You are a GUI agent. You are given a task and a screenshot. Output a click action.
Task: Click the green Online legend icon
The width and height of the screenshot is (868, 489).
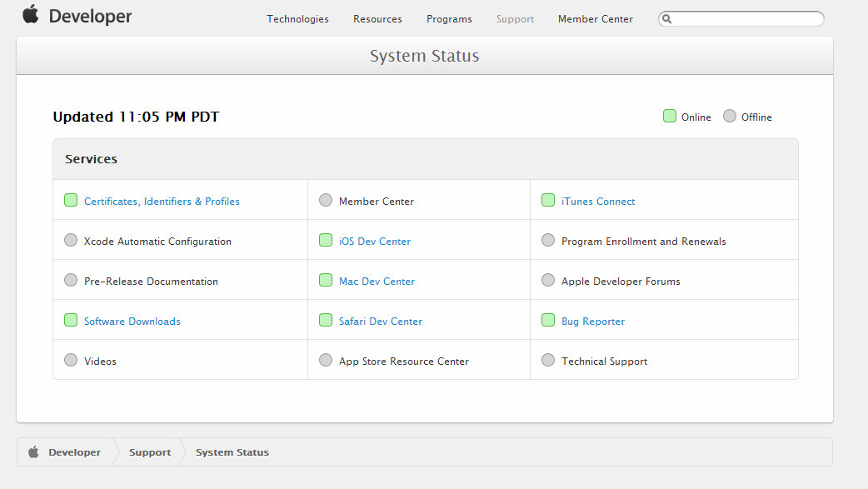[x=670, y=116]
